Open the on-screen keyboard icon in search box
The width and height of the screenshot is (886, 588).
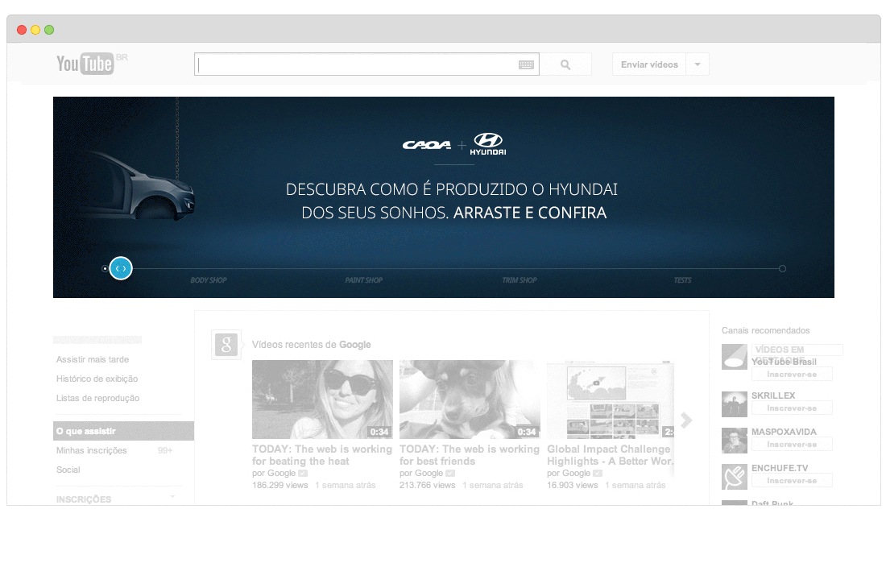click(526, 65)
